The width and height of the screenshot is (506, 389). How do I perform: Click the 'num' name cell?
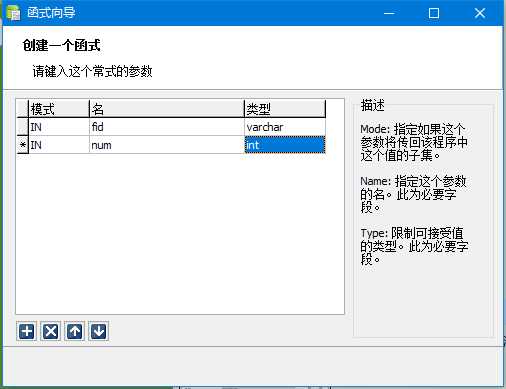[167, 145]
